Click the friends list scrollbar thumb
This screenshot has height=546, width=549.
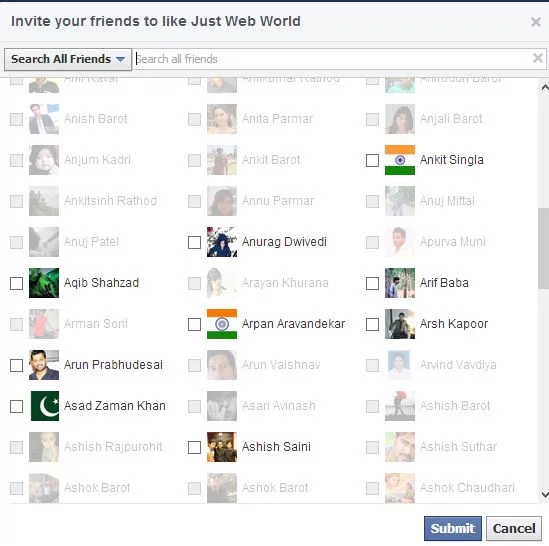[544, 248]
